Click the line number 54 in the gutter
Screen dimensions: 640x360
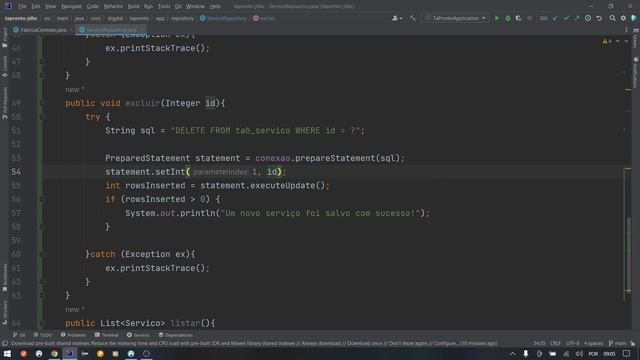(x=16, y=172)
